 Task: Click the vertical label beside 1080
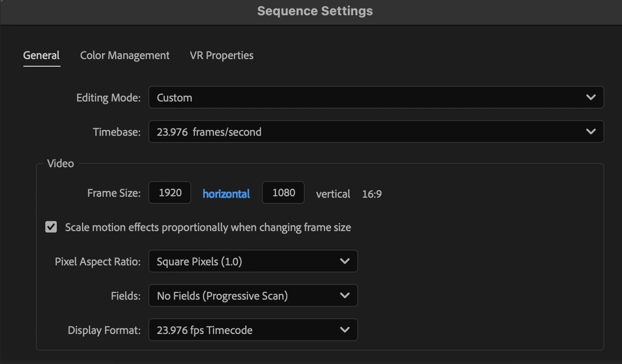coord(333,194)
